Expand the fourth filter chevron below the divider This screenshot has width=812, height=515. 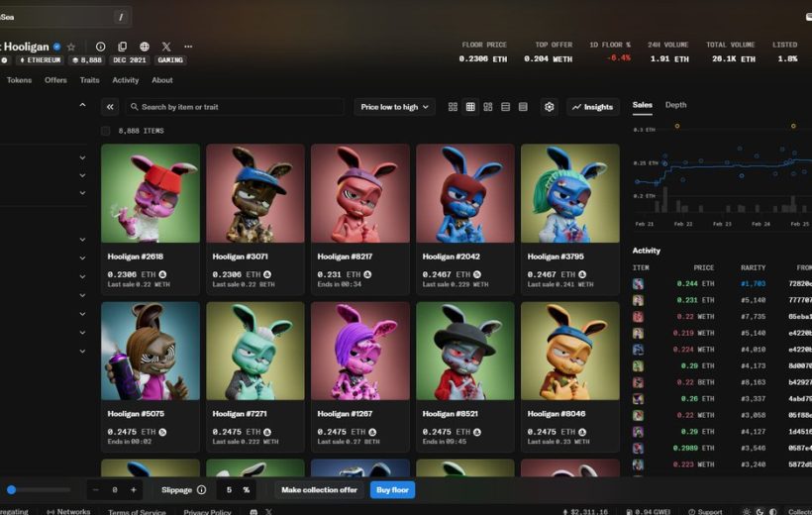coord(82,240)
